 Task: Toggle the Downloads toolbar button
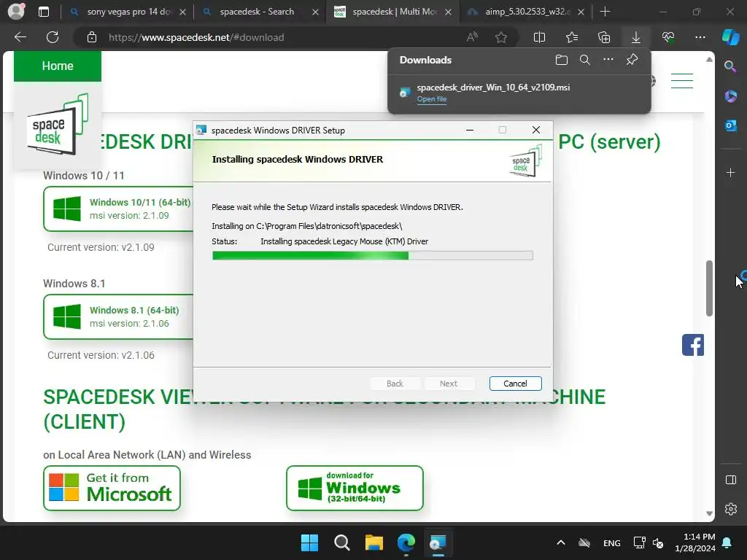(635, 37)
